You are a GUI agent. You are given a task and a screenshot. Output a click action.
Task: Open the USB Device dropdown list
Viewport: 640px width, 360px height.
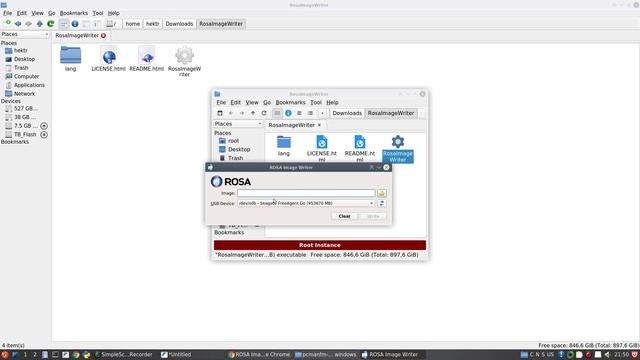tap(306, 203)
